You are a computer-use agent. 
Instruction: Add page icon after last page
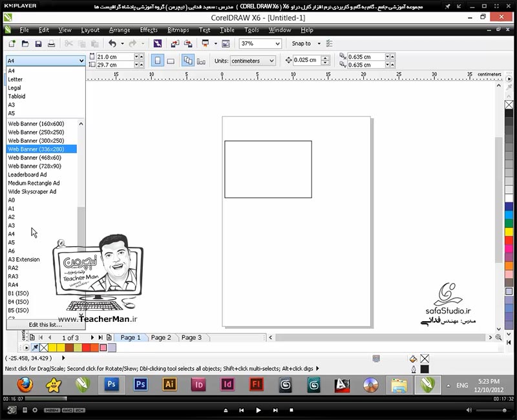109,337
